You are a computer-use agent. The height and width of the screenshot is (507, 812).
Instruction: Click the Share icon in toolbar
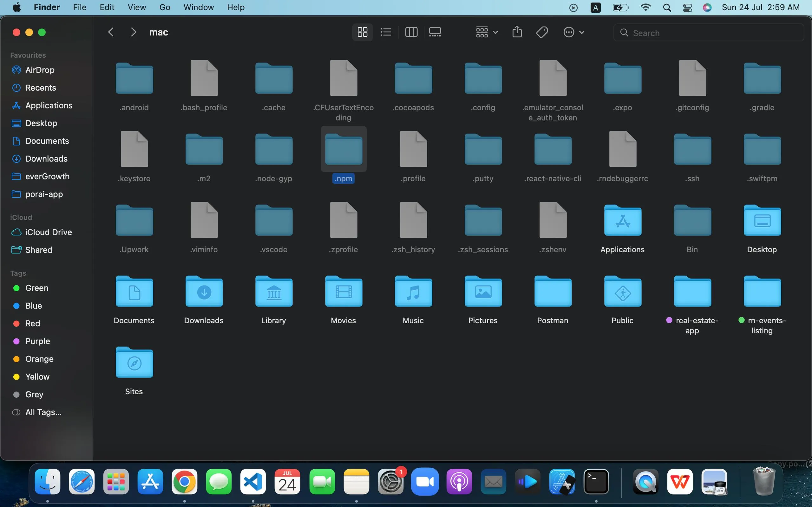coord(517,32)
